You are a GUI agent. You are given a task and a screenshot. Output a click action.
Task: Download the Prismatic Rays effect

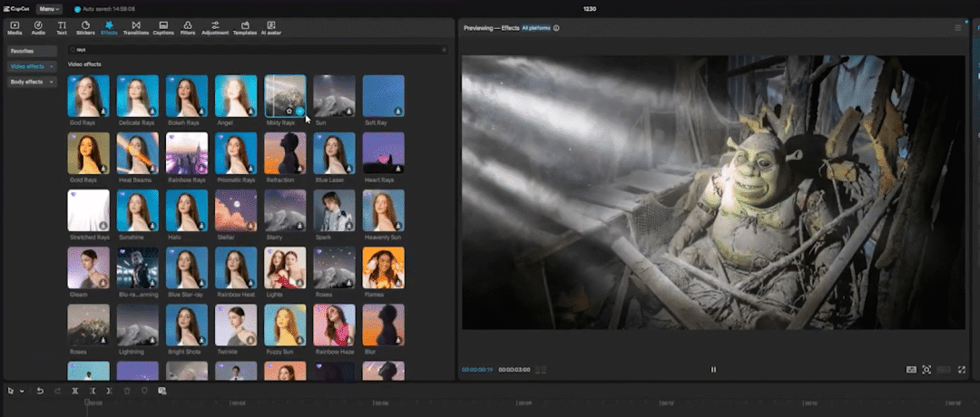coord(250,169)
